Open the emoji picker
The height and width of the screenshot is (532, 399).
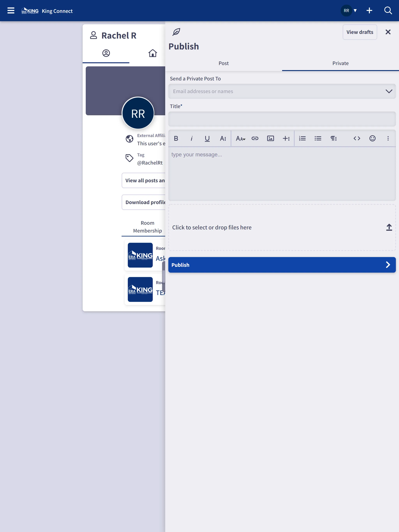point(372,138)
